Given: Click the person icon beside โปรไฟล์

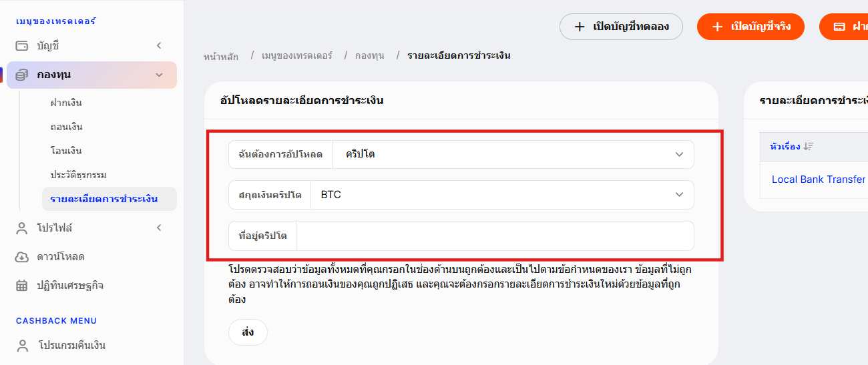Looking at the screenshot, I should pos(22,228).
